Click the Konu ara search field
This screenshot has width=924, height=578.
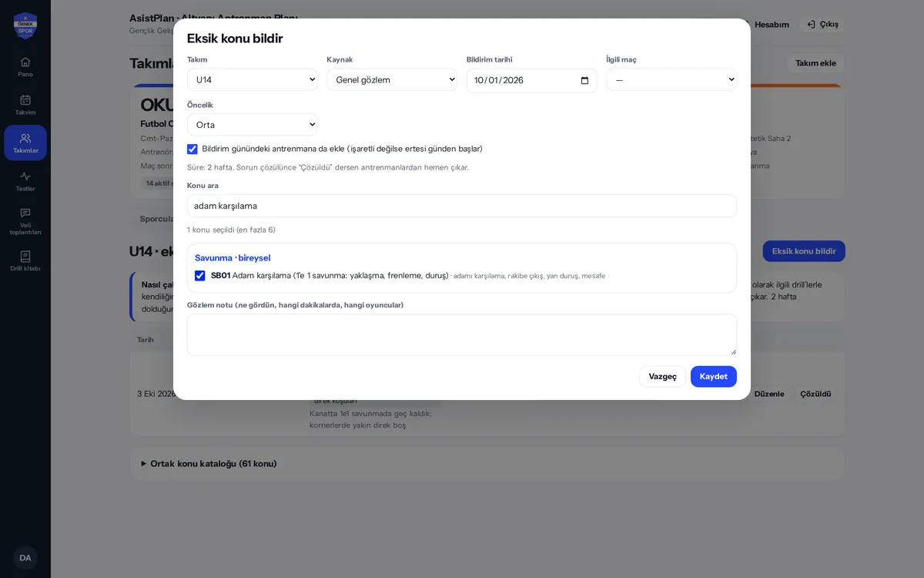462,206
